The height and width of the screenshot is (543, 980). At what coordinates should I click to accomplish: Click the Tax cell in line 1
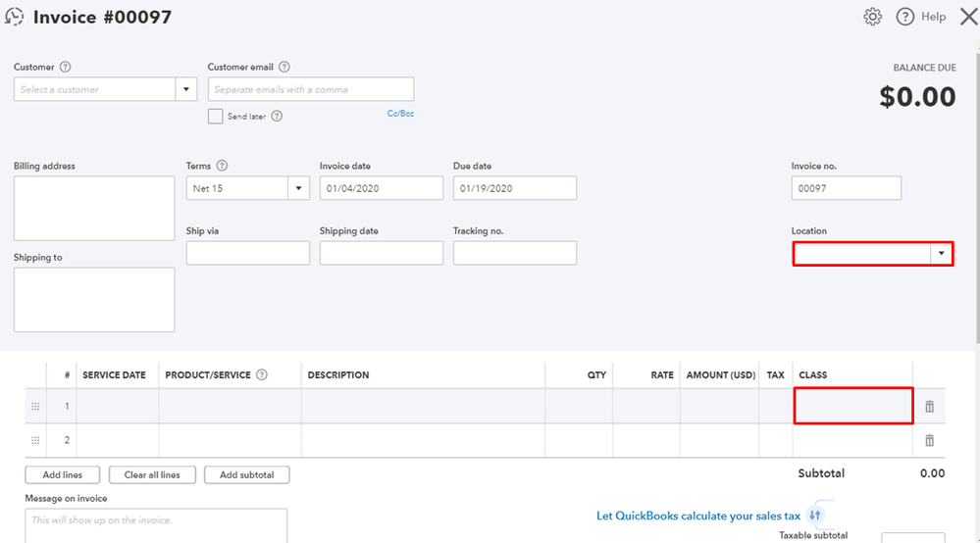(776, 406)
